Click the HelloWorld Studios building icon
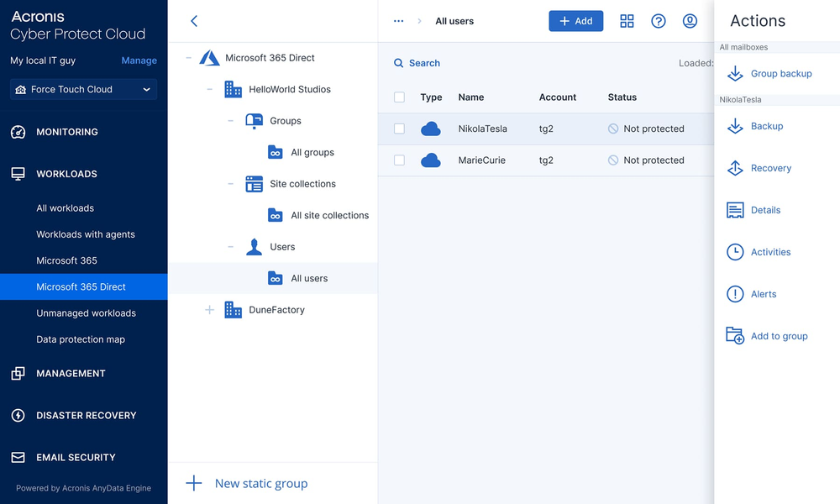The image size is (840, 504). (233, 89)
